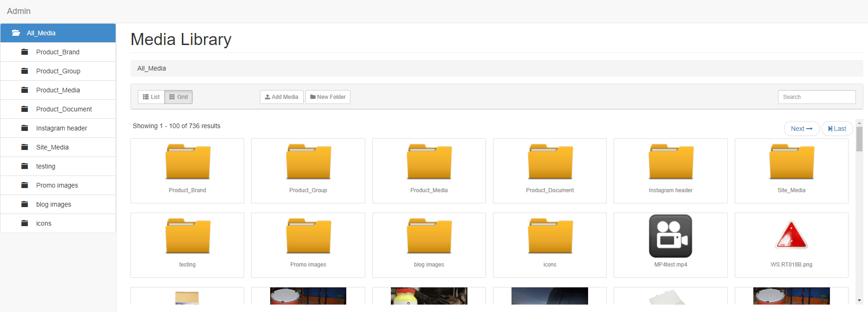Viewport: 868px width, 312px height.
Task: Open Product_Group folder thumbnail in grid
Action: (x=308, y=162)
